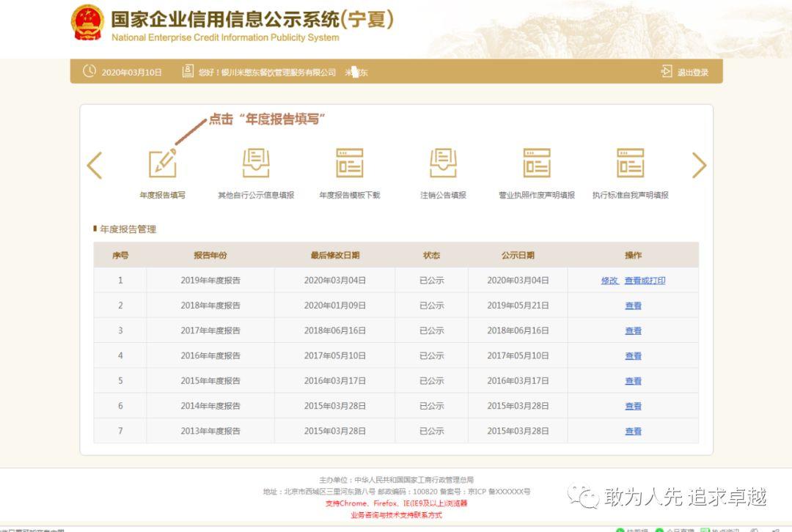
Task: Click the 年度报告模板下载 icon
Action: 350,163
